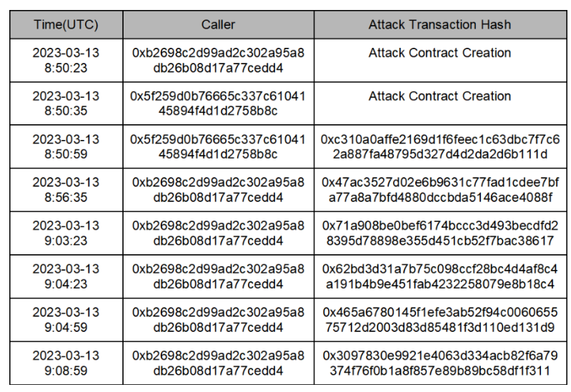This screenshot has width=571, height=392.
Task: Click the first Attack Contract Creation cell
Action: [440, 61]
